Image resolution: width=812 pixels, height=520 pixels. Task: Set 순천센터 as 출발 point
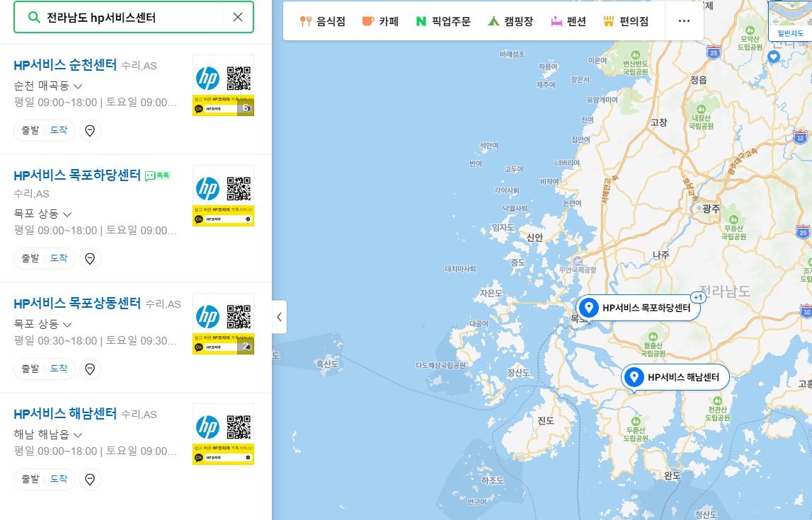click(30, 130)
